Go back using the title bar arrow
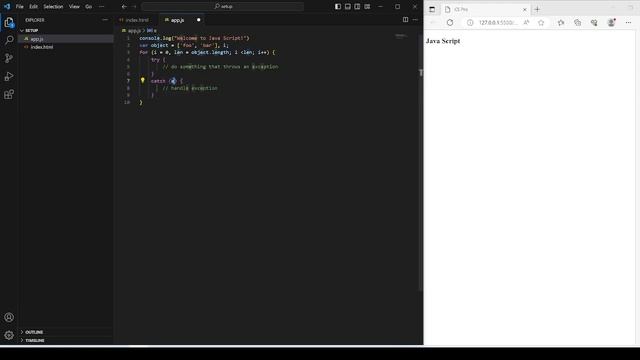Image resolution: width=640 pixels, height=360 pixels. (x=124, y=7)
